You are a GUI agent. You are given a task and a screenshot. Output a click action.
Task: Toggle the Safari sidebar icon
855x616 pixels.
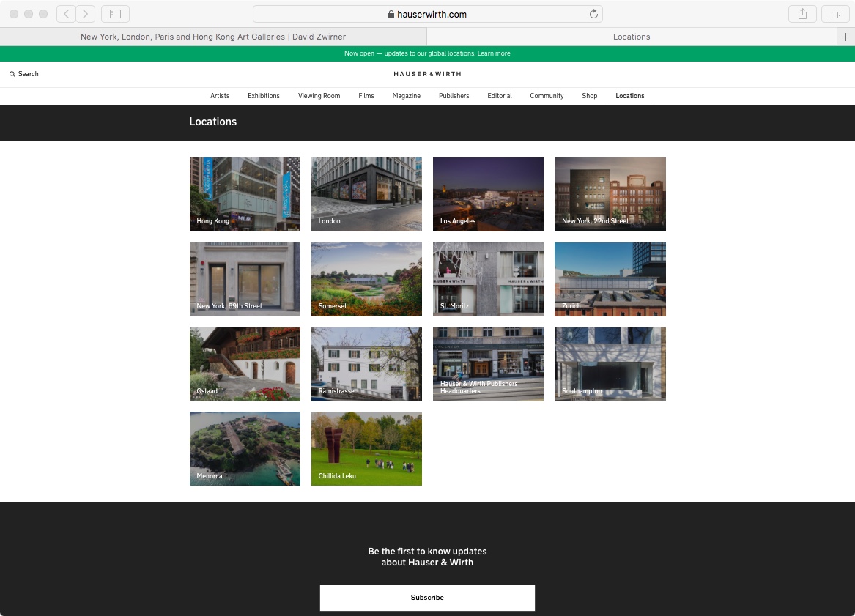click(115, 14)
